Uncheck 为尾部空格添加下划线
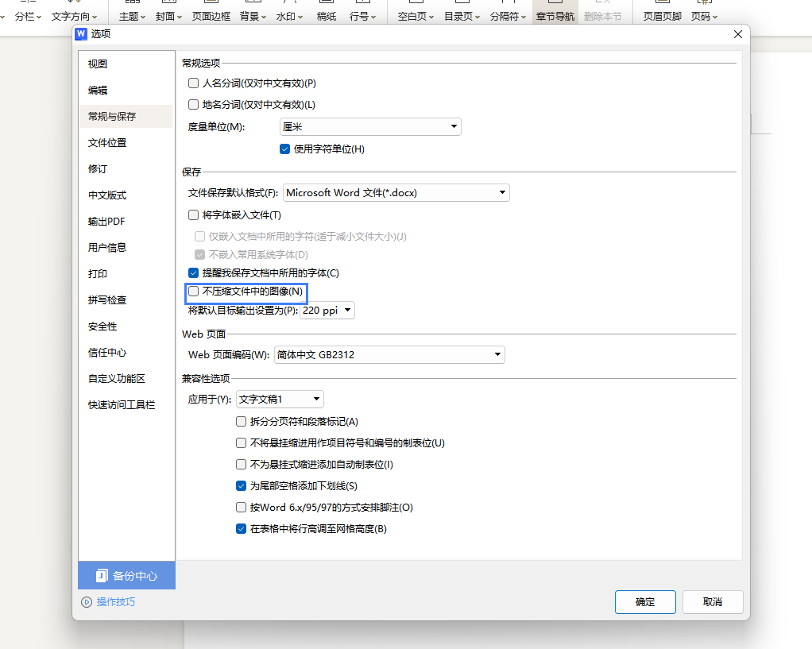The image size is (812, 649). 241,486
